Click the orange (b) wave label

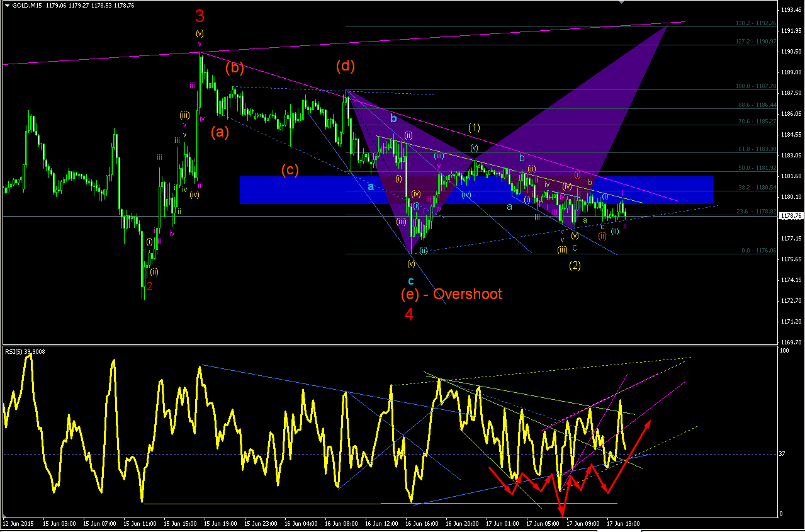pyautogui.click(x=234, y=67)
